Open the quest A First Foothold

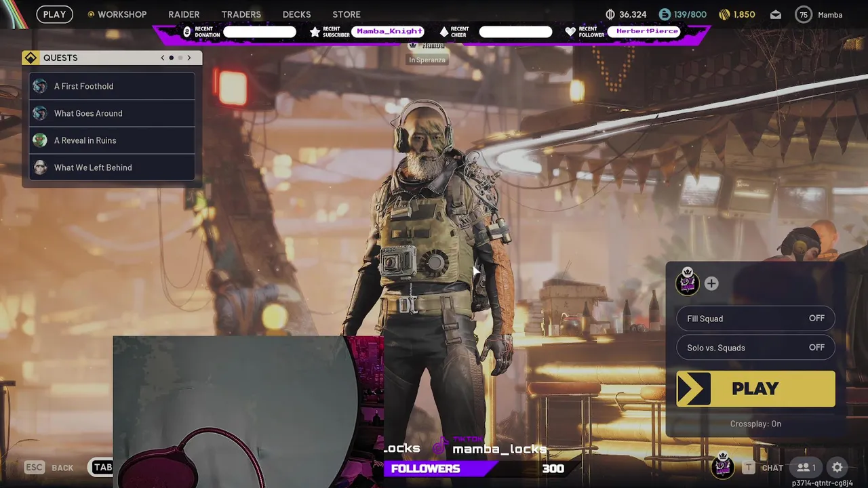point(112,86)
